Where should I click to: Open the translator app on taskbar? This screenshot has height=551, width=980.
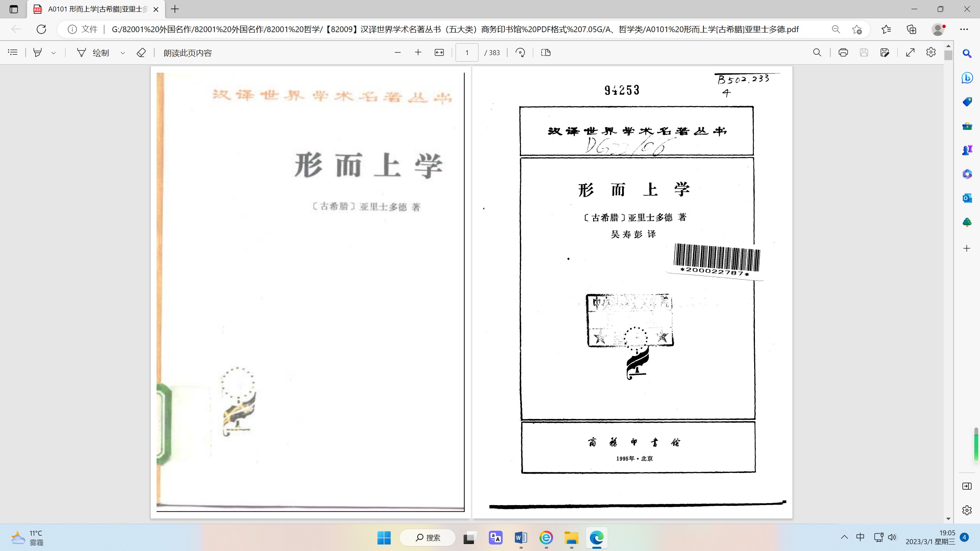point(495,538)
